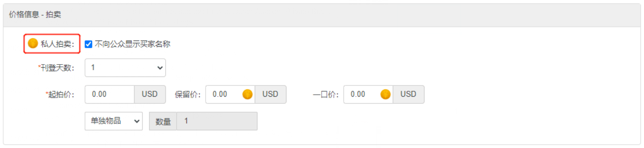The width and height of the screenshot is (644, 148).
Task: Click the 数量 label box
Action: pos(163,121)
